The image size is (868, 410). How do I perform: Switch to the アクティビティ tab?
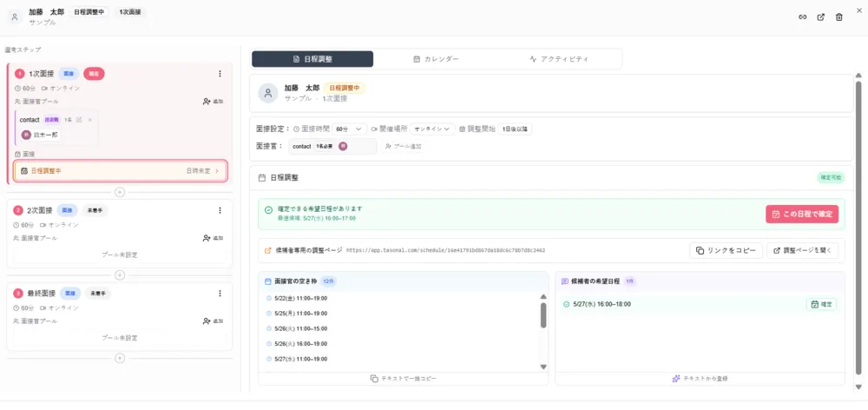click(x=558, y=59)
